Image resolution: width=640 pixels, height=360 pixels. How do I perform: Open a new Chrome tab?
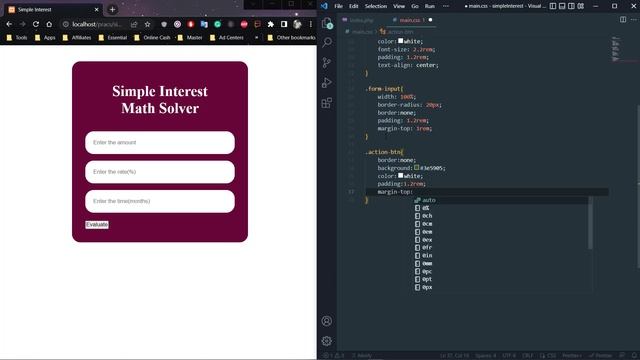[x=112, y=9]
